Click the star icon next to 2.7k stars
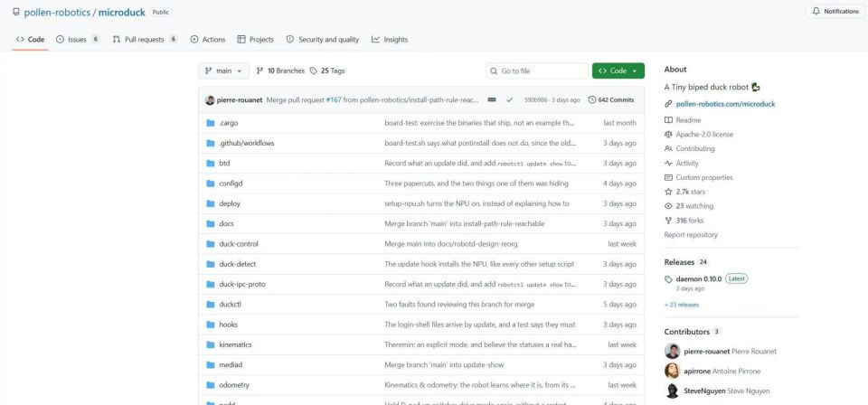 (668, 192)
